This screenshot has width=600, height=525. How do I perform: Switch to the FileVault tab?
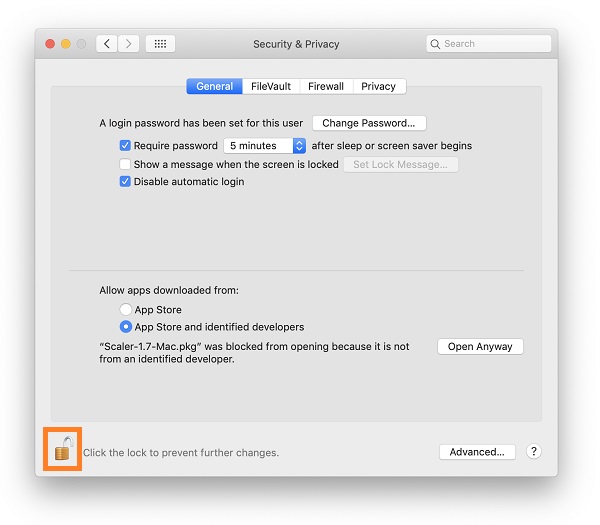coord(271,87)
